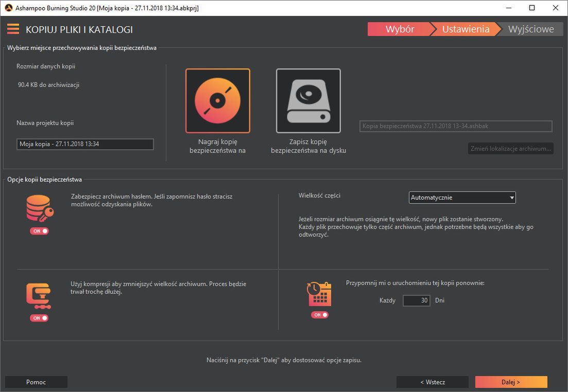Click Zmień lokalizacje archiwum button
The width and height of the screenshot is (568, 392).
[x=511, y=148]
